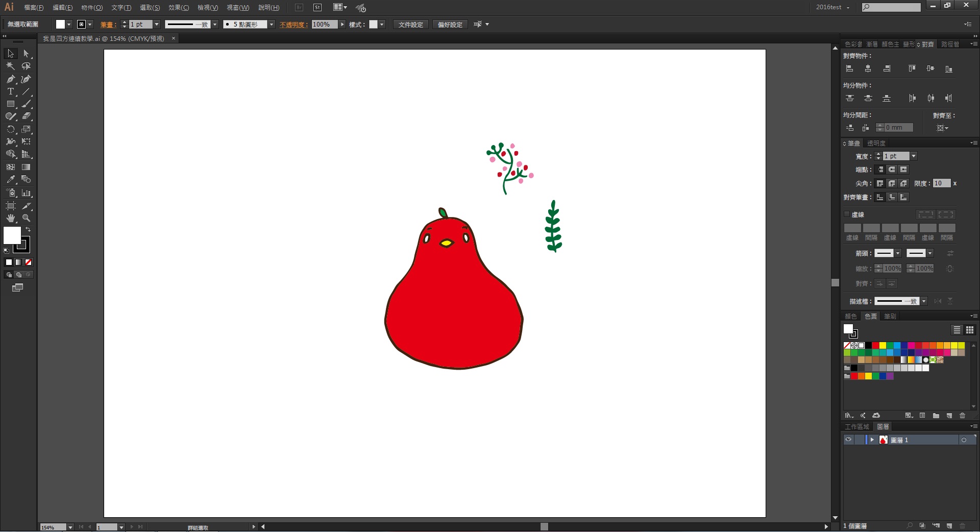Screen dimensions: 980x532
Task: Select the Zoom tool
Action: click(x=26, y=218)
